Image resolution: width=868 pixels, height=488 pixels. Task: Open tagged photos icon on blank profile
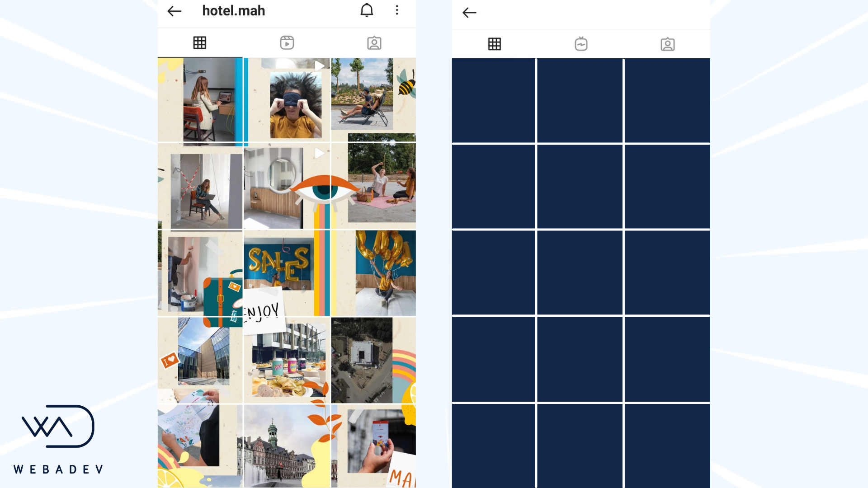pos(668,44)
